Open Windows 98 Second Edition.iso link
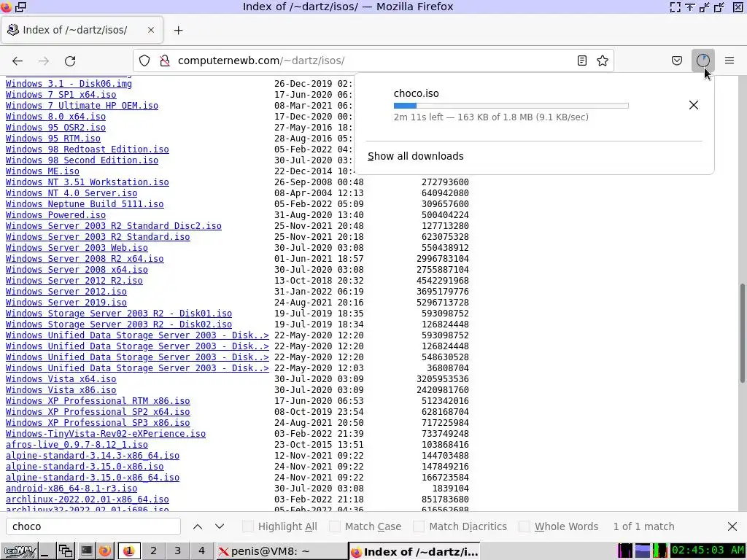The image size is (747, 560). coord(82,160)
